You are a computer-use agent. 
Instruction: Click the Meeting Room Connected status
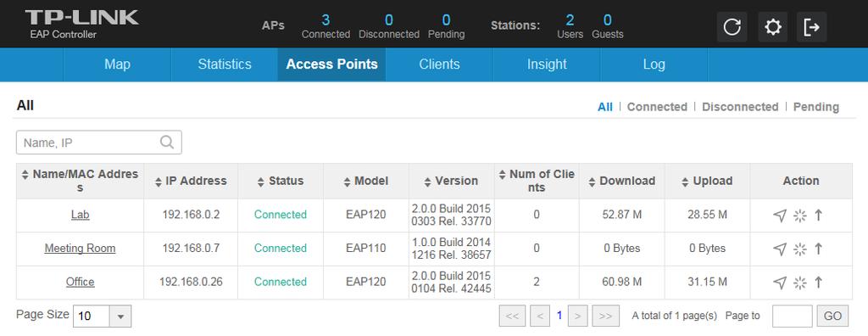point(280,248)
